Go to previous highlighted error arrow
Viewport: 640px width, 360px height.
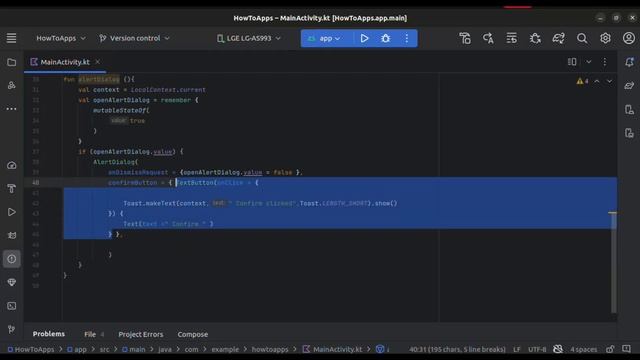click(x=597, y=81)
